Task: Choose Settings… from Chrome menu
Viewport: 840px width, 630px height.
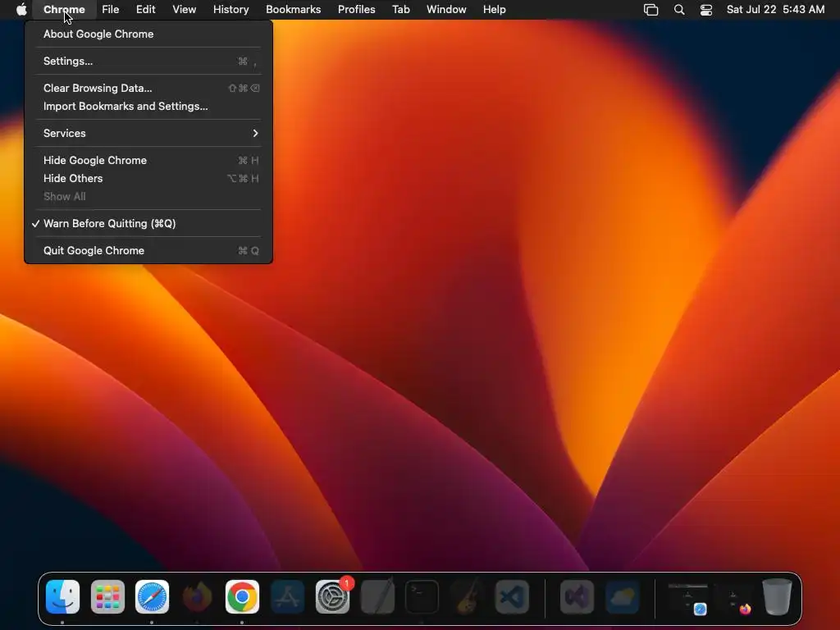Action: [148, 61]
